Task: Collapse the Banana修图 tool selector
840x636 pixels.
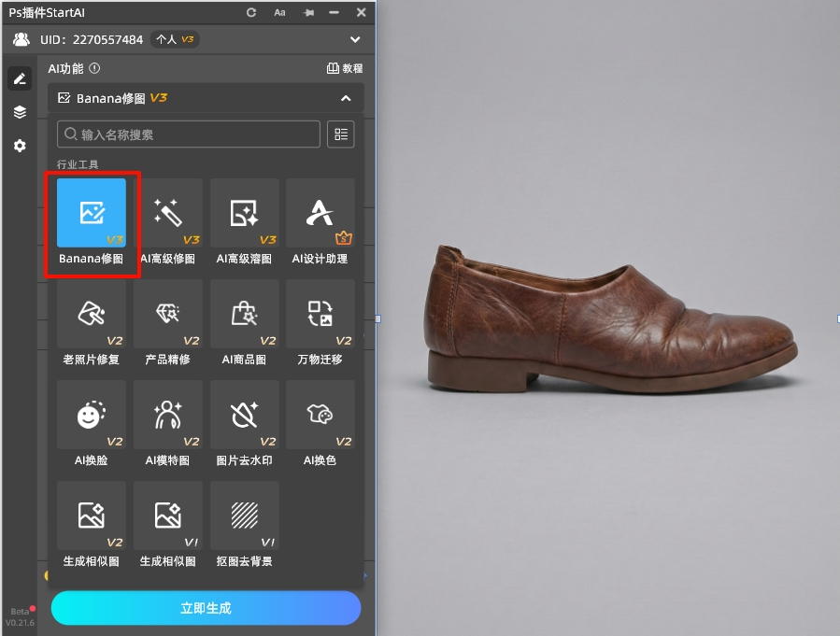Action: (x=346, y=98)
